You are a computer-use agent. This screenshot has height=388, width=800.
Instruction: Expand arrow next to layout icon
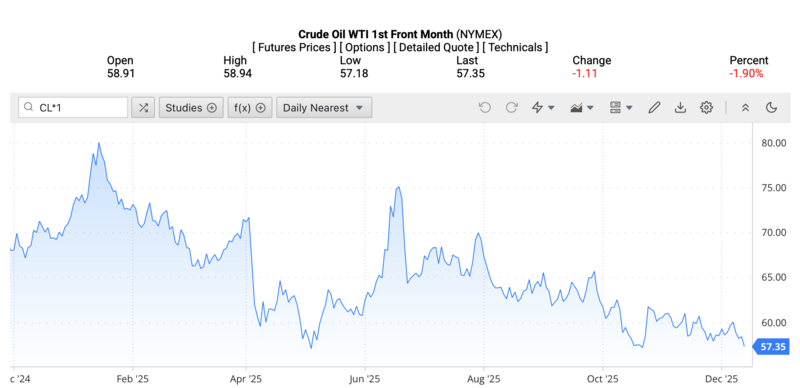tap(629, 108)
